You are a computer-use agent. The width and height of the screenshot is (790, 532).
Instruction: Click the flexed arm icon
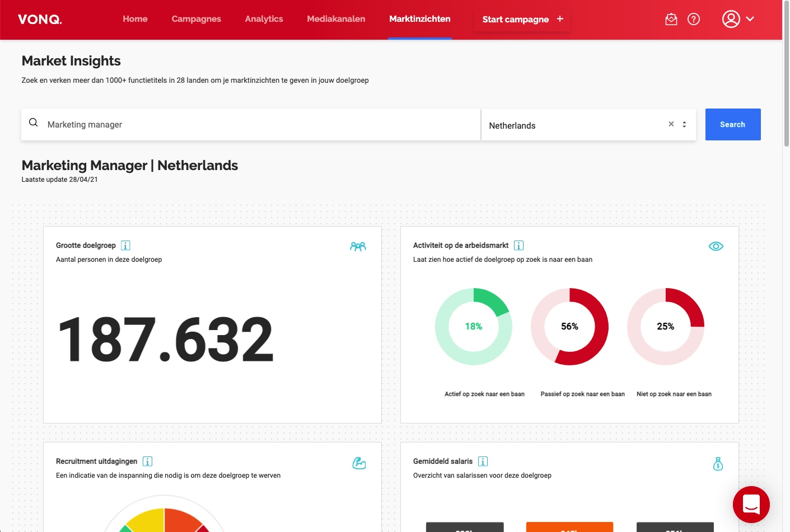tap(359, 463)
